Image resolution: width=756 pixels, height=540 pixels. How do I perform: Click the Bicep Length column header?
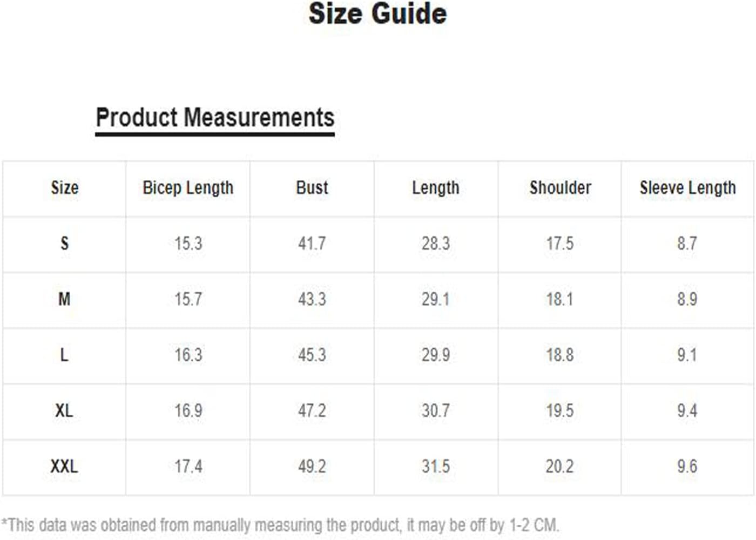point(188,188)
